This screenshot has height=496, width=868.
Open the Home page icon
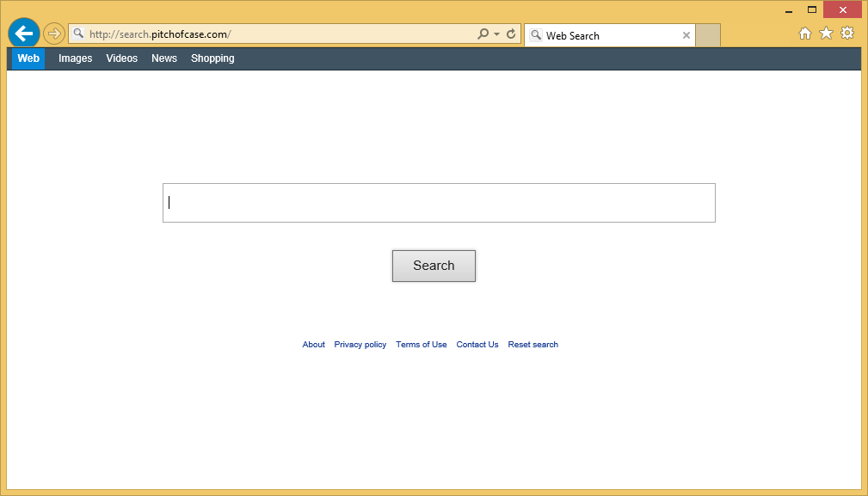click(805, 34)
